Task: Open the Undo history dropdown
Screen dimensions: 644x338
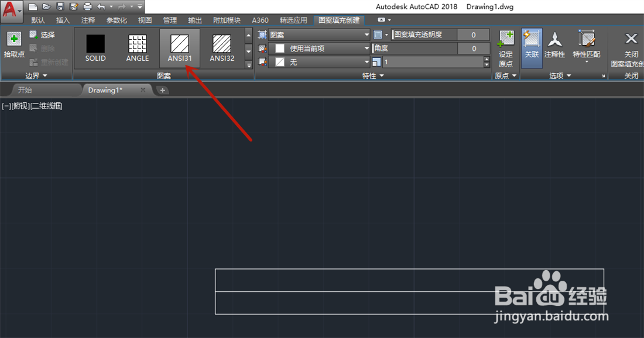Action: pos(111,6)
